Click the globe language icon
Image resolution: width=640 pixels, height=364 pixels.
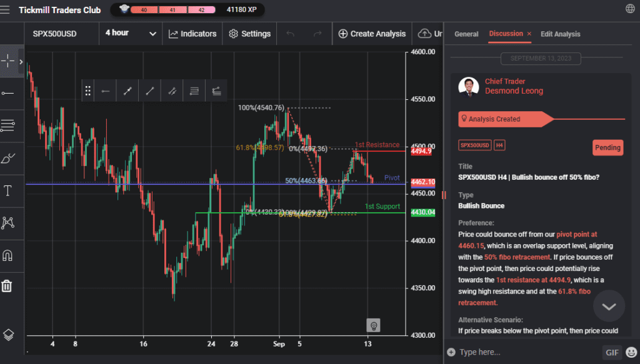pyautogui.click(x=630, y=9)
